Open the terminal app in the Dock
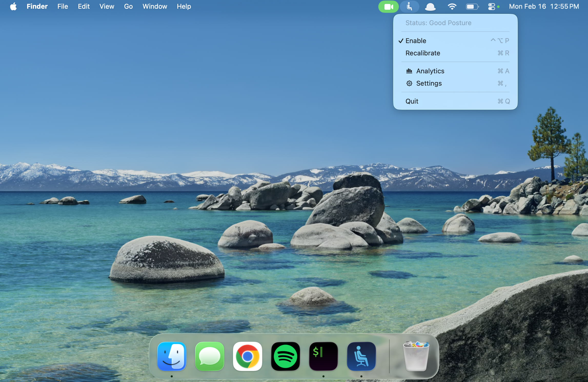 click(323, 356)
